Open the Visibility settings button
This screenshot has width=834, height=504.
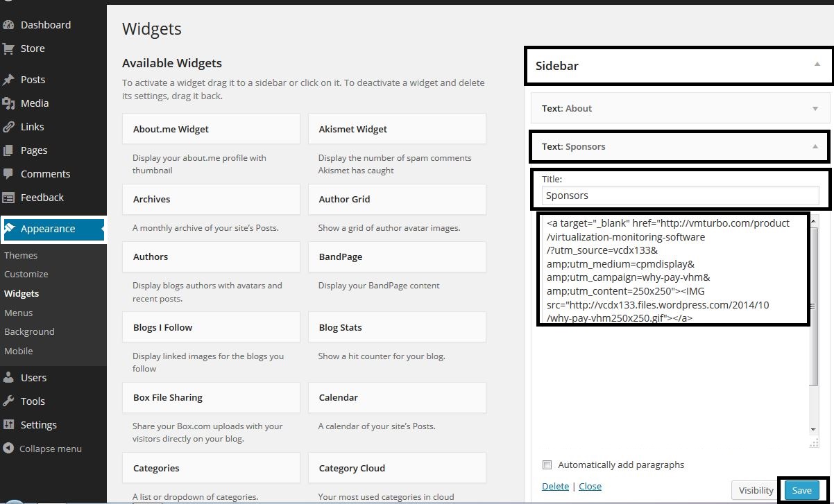(756, 490)
